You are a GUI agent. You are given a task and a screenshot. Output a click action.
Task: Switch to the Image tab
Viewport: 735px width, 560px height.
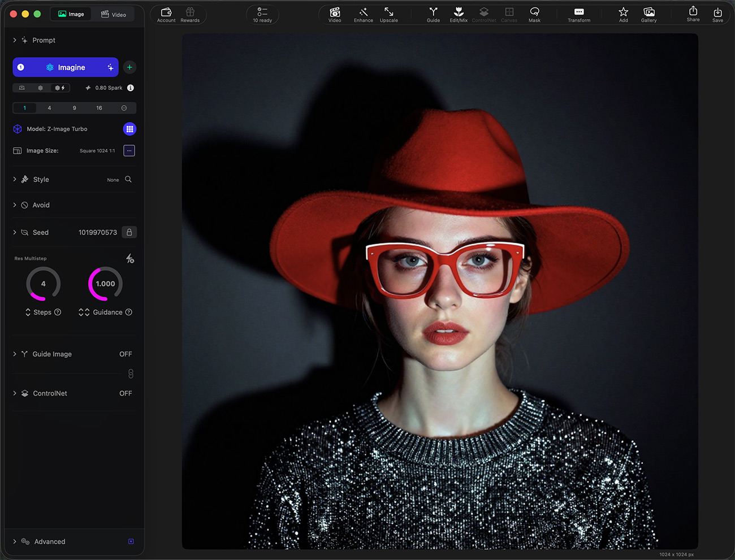(71, 14)
